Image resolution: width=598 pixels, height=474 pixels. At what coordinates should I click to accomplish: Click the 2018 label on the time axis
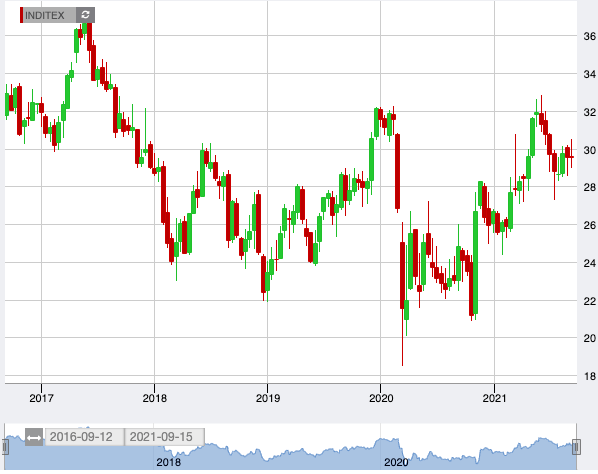point(154,398)
